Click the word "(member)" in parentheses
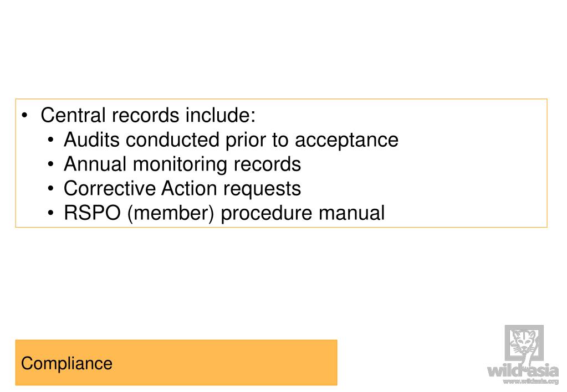Image resolution: width=567 pixels, height=392 pixels. pyautogui.click(x=171, y=214)
